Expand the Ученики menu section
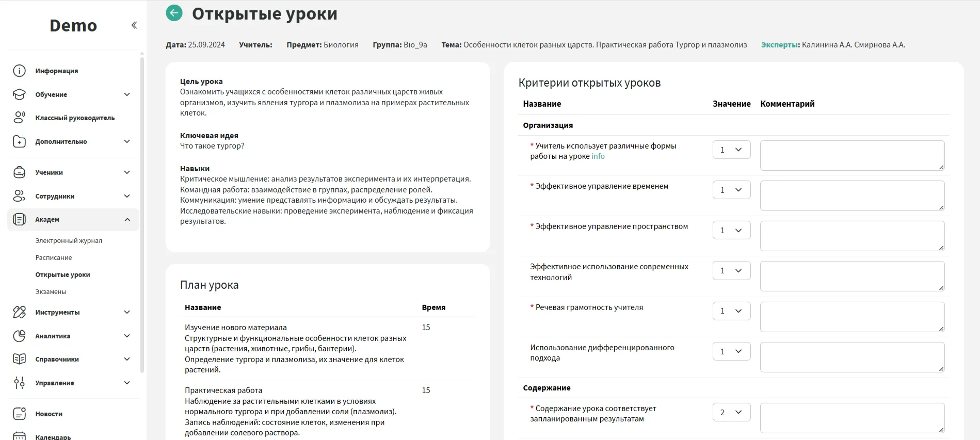This screenshot has height=440, width=980. (x=127, y=172)
